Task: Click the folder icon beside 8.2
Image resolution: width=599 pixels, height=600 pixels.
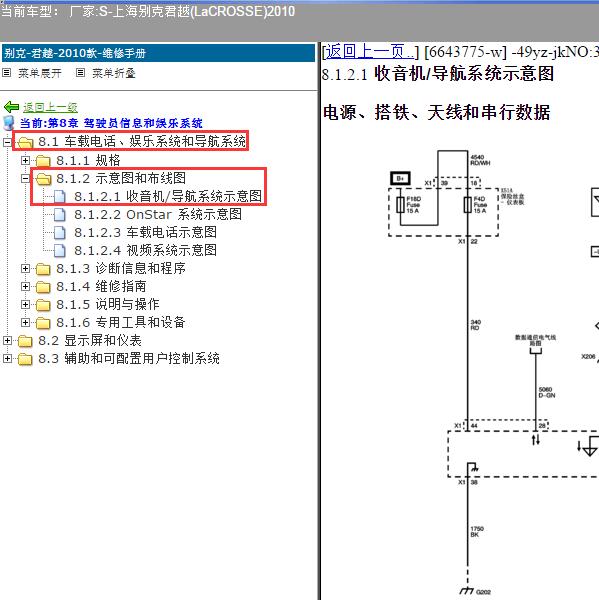Action: (25, 341)
